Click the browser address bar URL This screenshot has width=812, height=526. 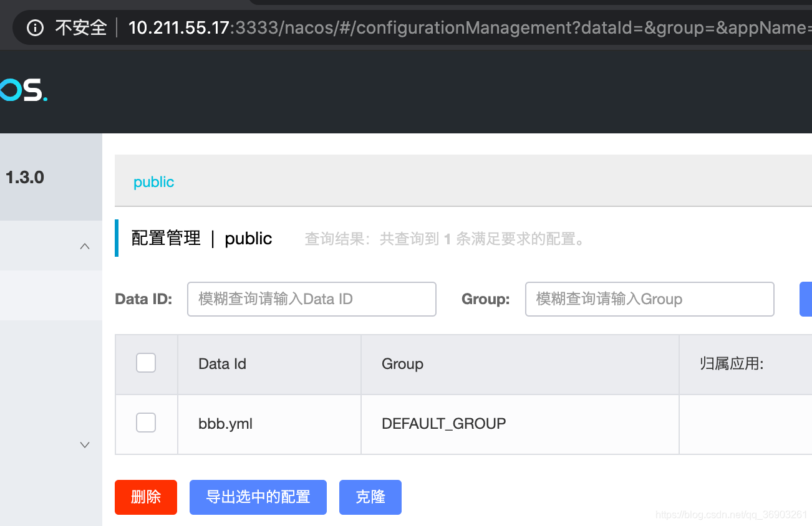click(x=470, y=27)
